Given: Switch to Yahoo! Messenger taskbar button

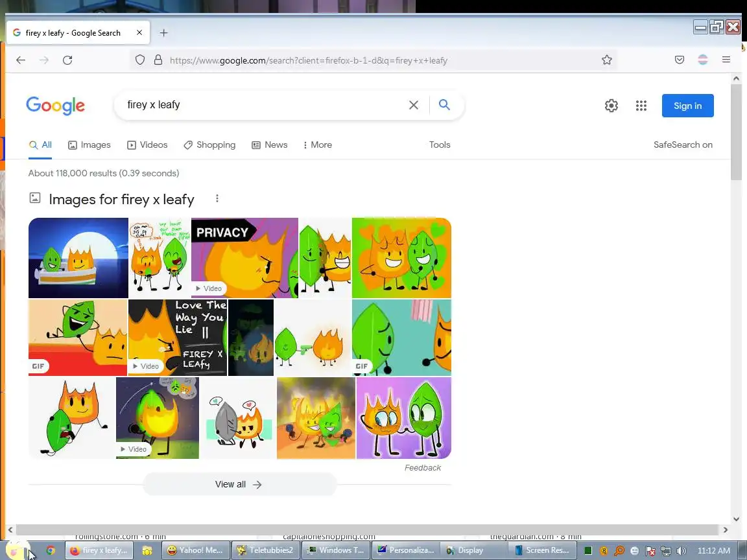Looking at the screenshot, I should click(195, 550).
